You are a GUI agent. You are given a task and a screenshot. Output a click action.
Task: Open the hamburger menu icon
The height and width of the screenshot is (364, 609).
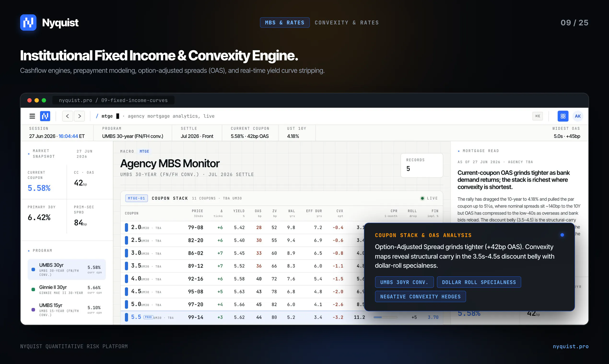point(32,116)
